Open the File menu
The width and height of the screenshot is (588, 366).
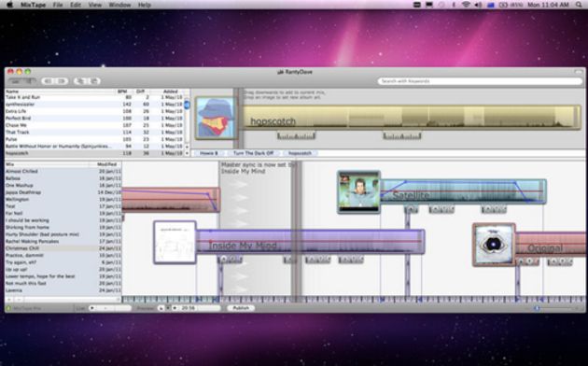[x=58, y=5]
